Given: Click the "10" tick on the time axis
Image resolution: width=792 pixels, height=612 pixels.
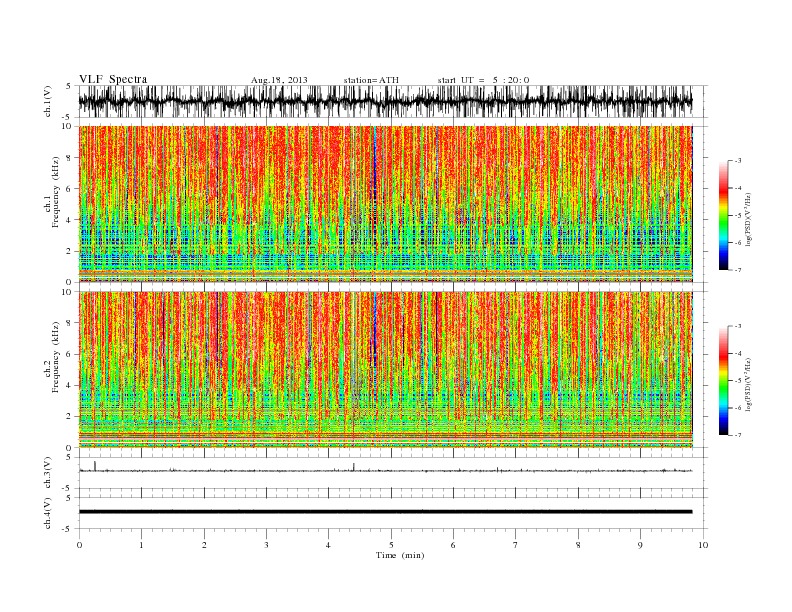Looking at the screenshot, I should pyautogui.click(x=703, y=545).
